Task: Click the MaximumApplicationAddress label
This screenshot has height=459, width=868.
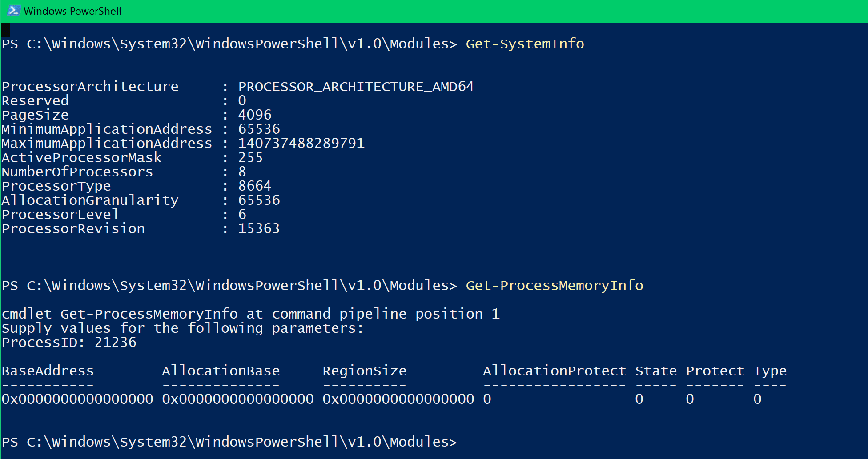Action: click(x=107, y=143)
